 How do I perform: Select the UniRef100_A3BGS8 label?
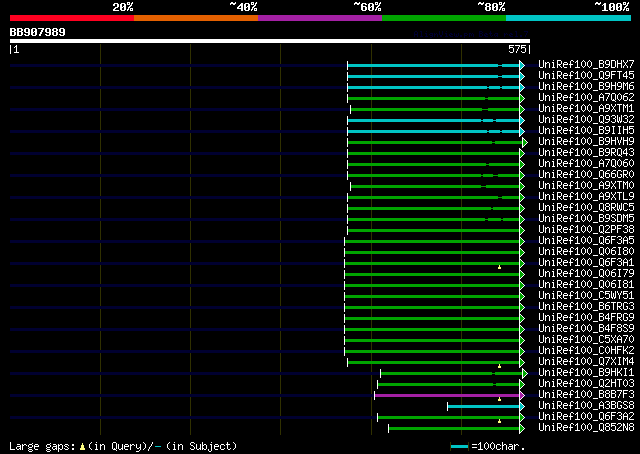pos(586,406)
